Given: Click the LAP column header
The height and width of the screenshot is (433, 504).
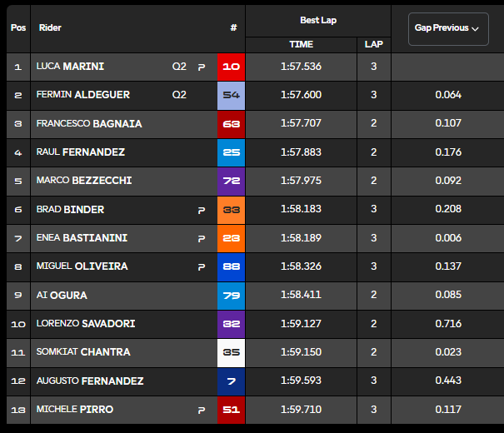Looking at the screenshot, I should (x=374, y=44).
